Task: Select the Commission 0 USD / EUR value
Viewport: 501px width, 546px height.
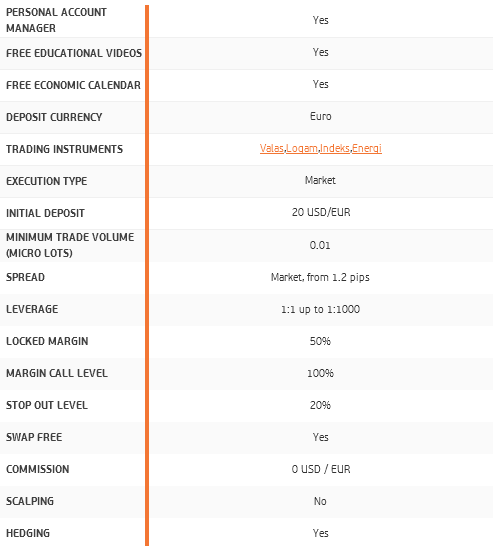Action: point(321,469)
